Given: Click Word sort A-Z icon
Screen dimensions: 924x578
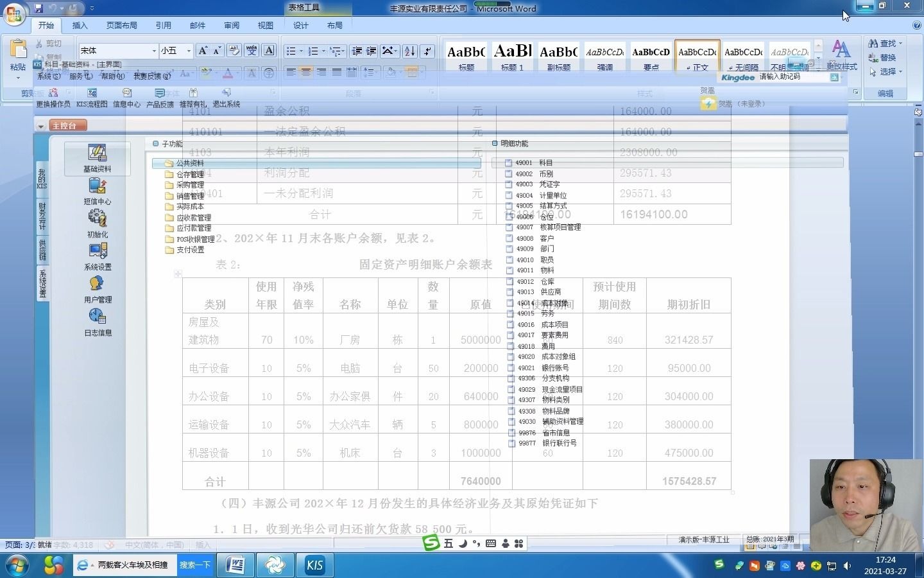Looking at the screenshot, I should click(x=410, y=51).
